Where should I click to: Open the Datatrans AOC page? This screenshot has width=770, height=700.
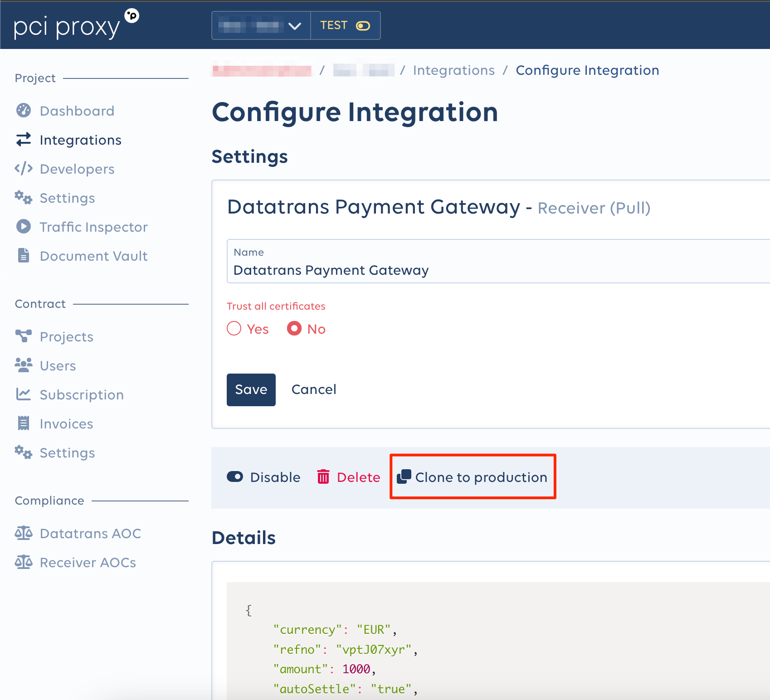tap(91, 533)
